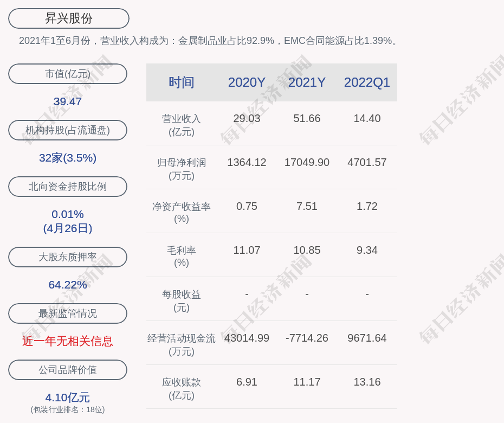Select the 市值(亿元) label button
This screenshot has height=423, width=504.
point(68,74)
